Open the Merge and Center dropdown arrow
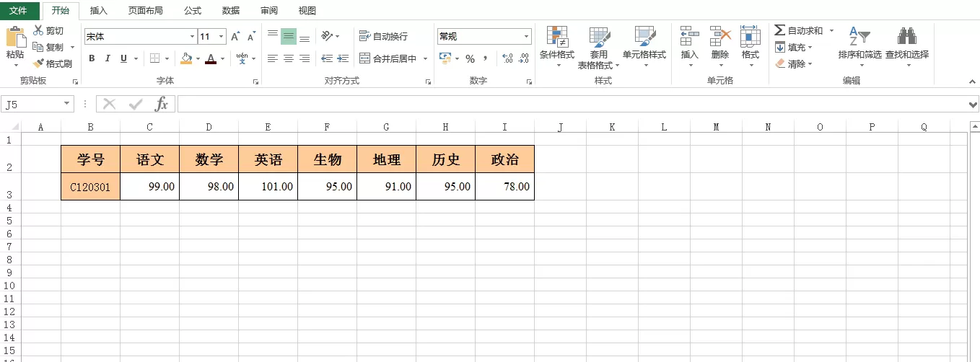This screenshot has height=362, width=980. click(425, 58)
